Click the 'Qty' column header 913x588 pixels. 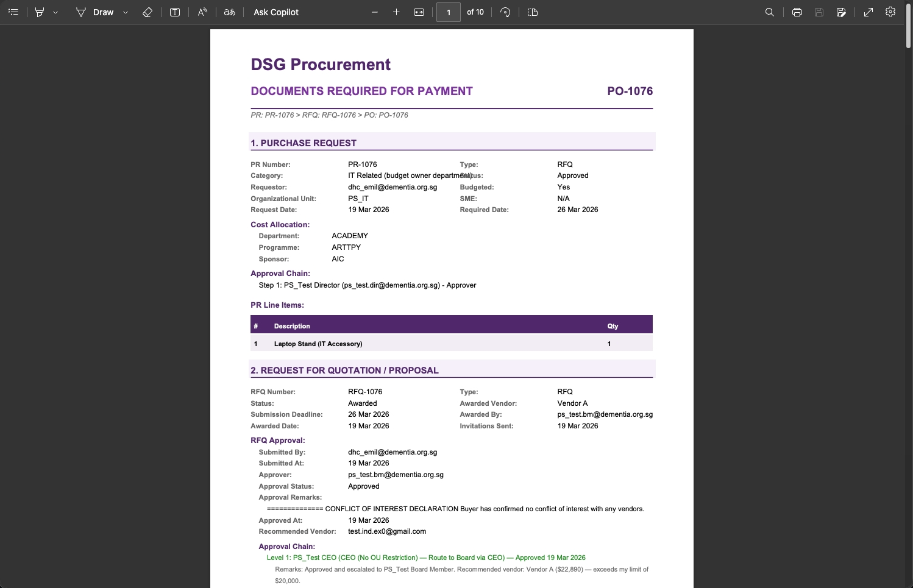613,326
